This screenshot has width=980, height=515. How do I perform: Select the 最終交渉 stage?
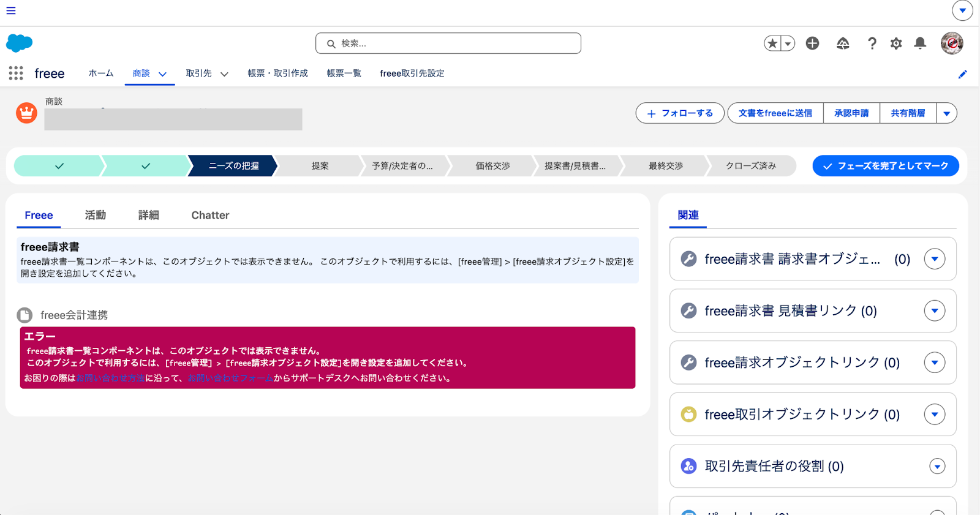pyautogui.click(x=666, y=166)
